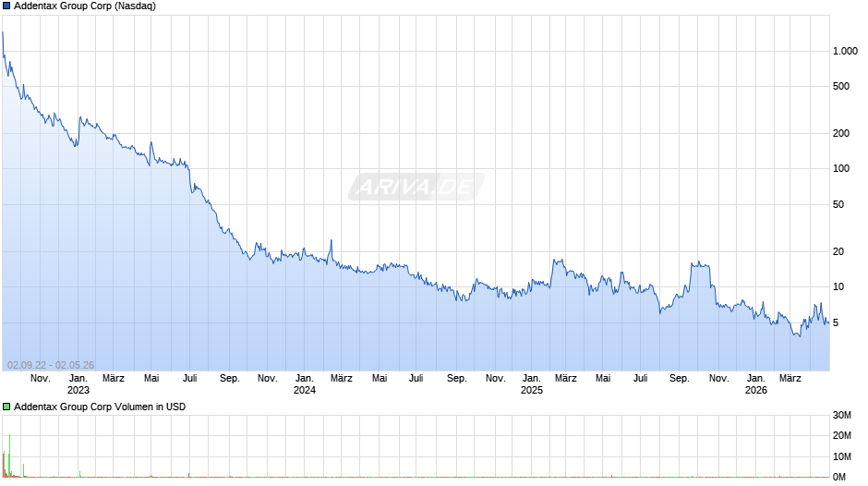Click the '200' price axis label
Image resolution: width=868 pixels, height=486 pixels.
841,133
